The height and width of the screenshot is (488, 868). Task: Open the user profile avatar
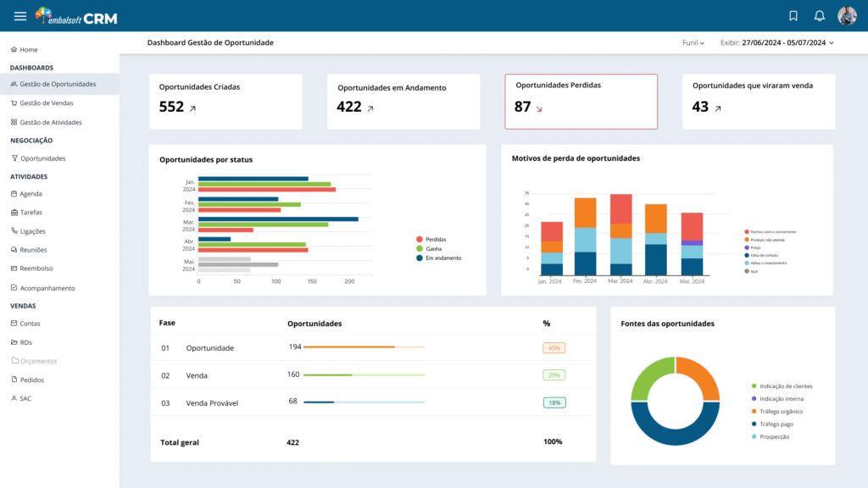point(847,16)
